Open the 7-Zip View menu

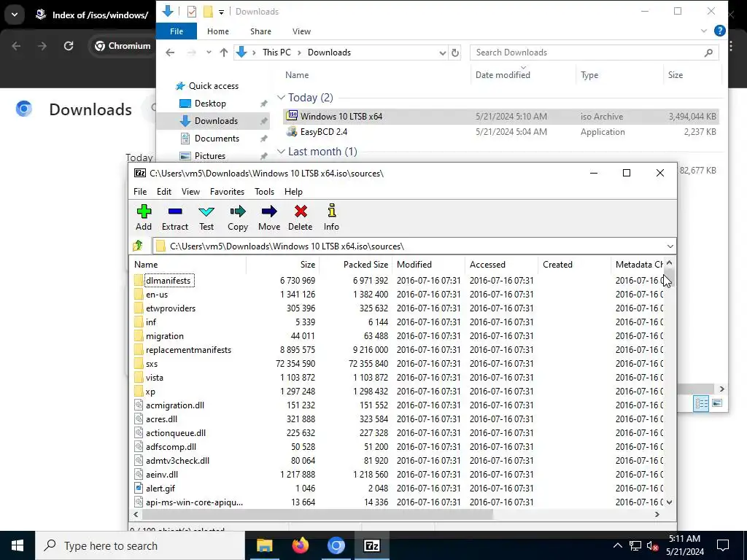190,192
